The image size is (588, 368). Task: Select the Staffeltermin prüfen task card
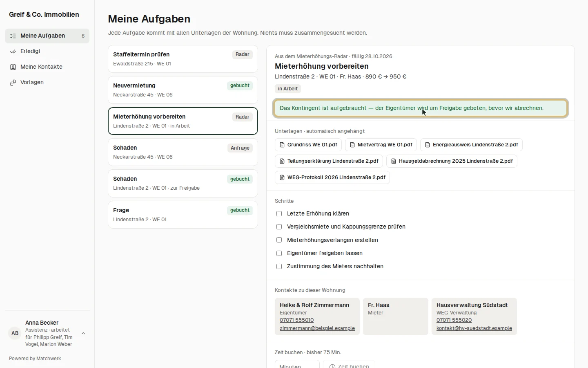point(183,59)
